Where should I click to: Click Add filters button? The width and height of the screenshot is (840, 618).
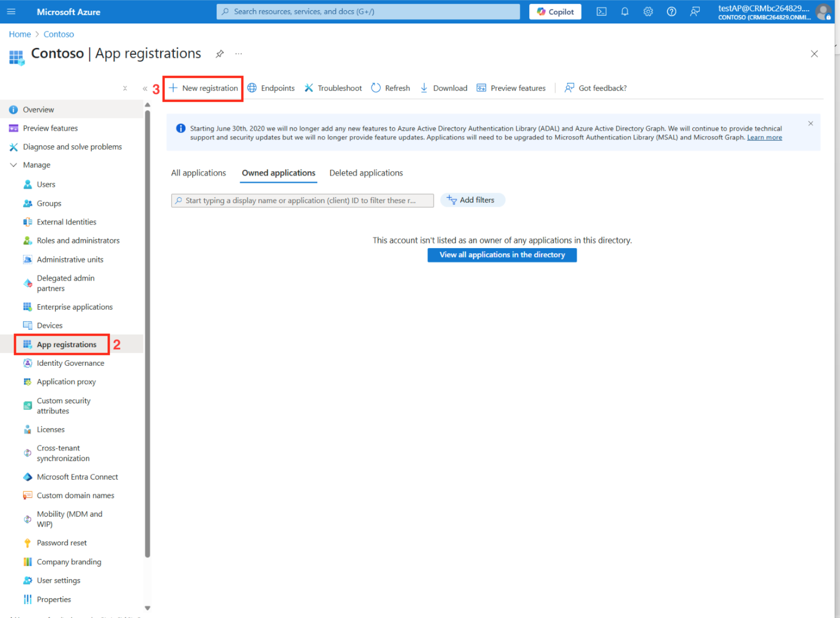pyautogui.click(x=472, y=200)
